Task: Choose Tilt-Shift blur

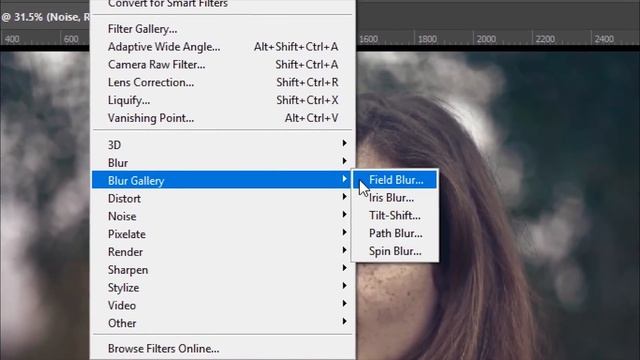Action: click(x=395, y=216)
